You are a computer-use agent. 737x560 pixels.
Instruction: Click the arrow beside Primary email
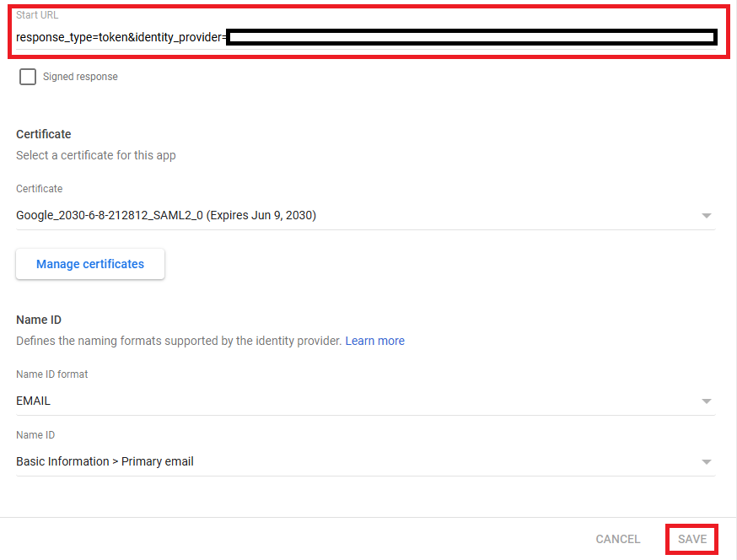pos(706,462)
